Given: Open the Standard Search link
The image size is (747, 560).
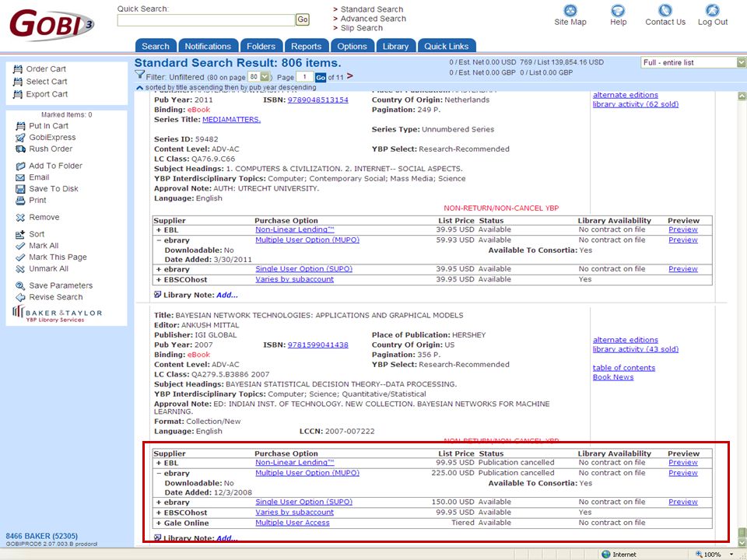Looking at the screenshot, I should coord(372,9).
